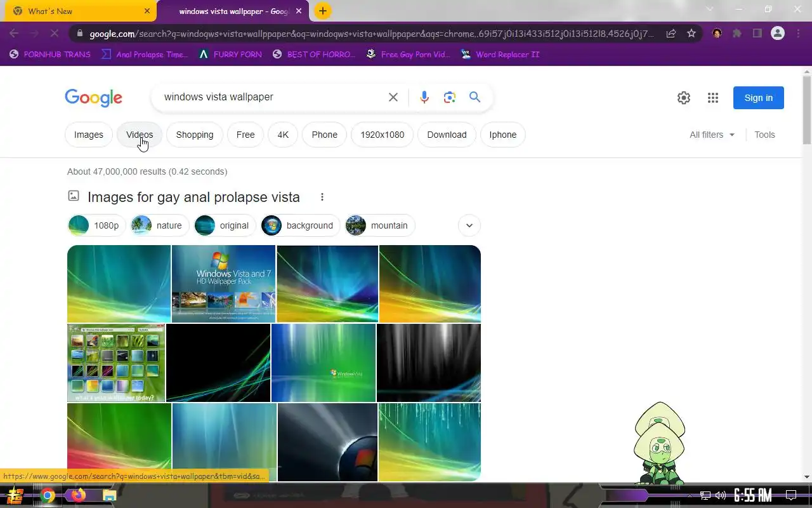Open a new tab with the plus button
The height and width of the screenshot is (508, 812).
pos(323,11)
